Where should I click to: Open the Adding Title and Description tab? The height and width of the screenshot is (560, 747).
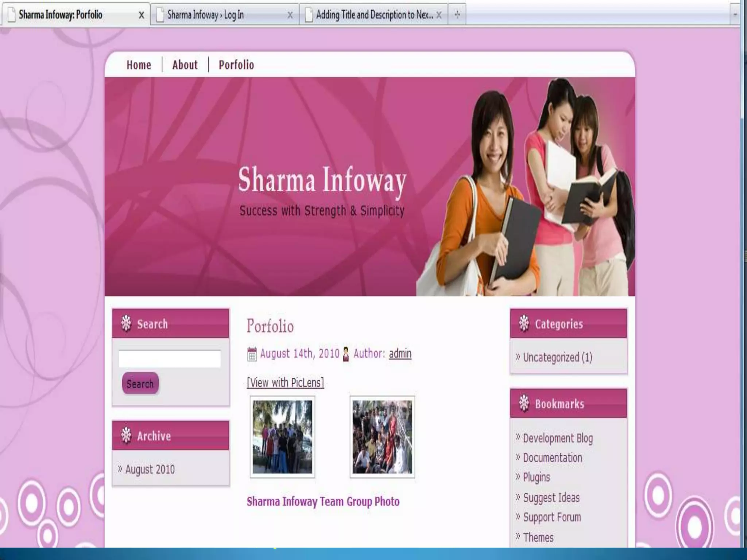[373, 15]
